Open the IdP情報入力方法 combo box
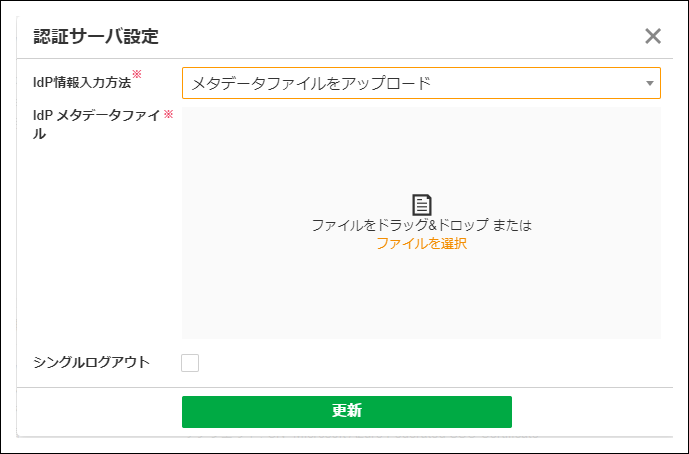The image size is (689, 454). pyautogui.click(x=420, y=83)
